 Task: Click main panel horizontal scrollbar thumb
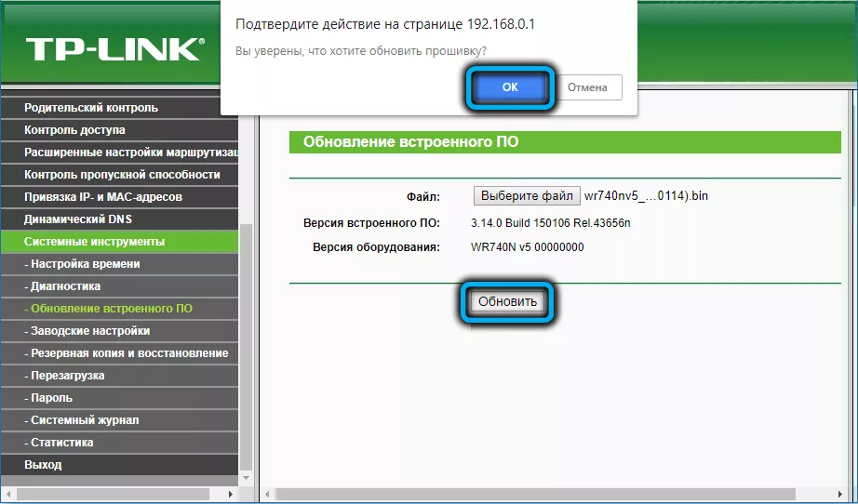535,494
